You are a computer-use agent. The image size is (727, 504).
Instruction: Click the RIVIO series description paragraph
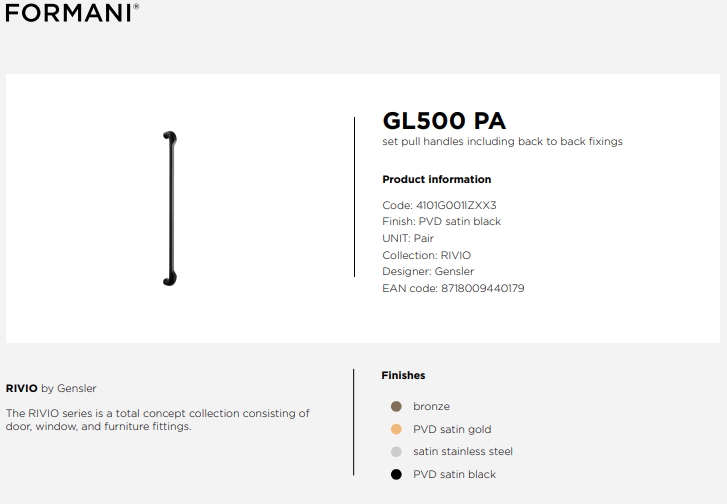pyautogui.click(x=158, y=420)
